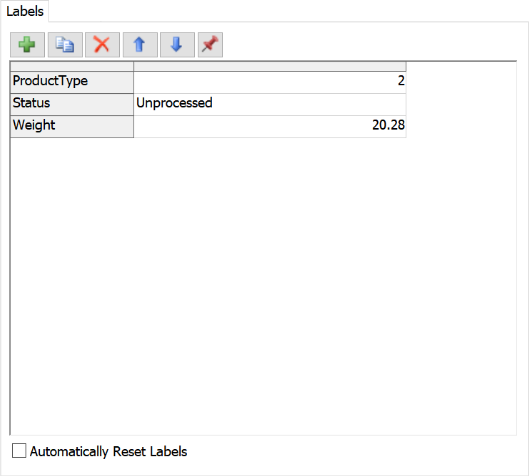This screenshot has width=529, height=476.
Task: Select the Status label name cell
Action: [x=72, y=105]
